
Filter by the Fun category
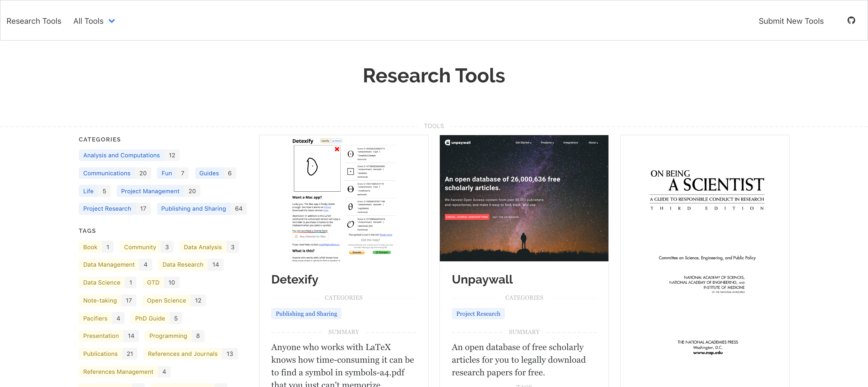click(x=167, y=173)
